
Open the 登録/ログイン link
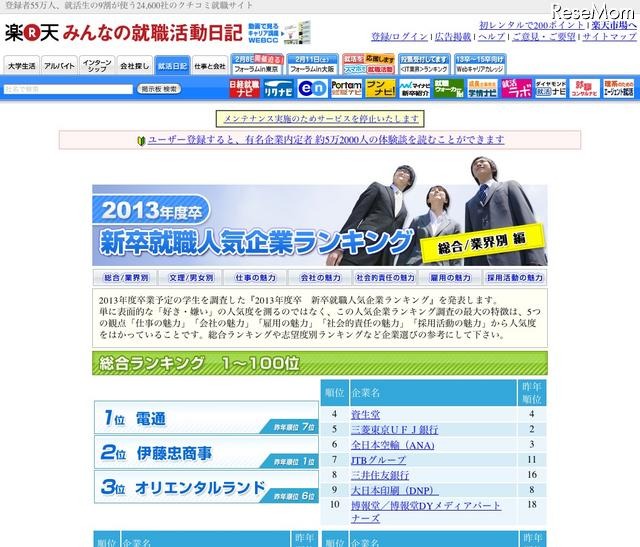pos(399,37)
